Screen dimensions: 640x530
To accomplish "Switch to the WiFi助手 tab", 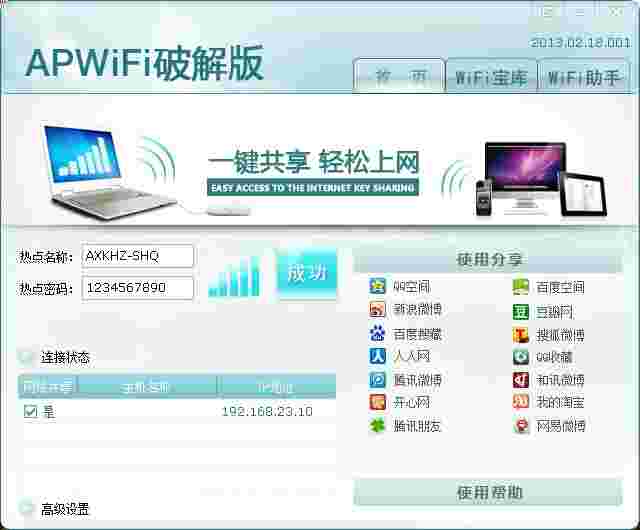I will pos(584,76).
